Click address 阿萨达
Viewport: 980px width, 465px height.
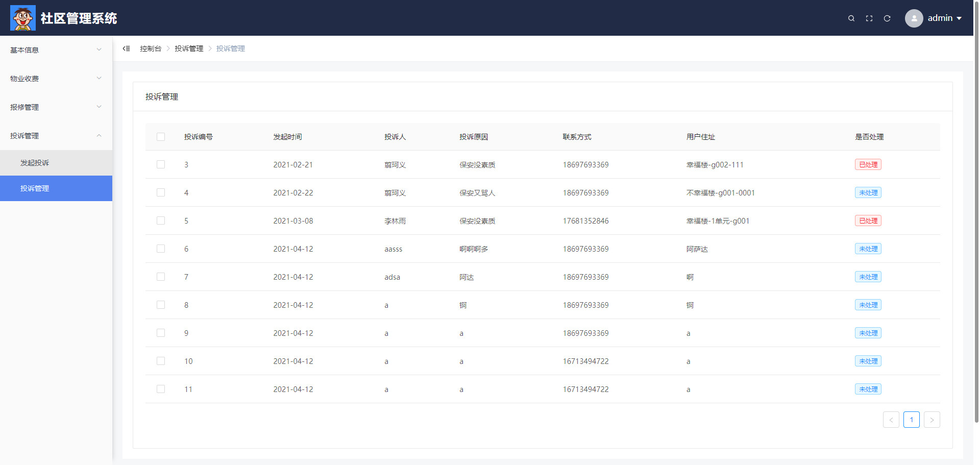tap(697, 249)
